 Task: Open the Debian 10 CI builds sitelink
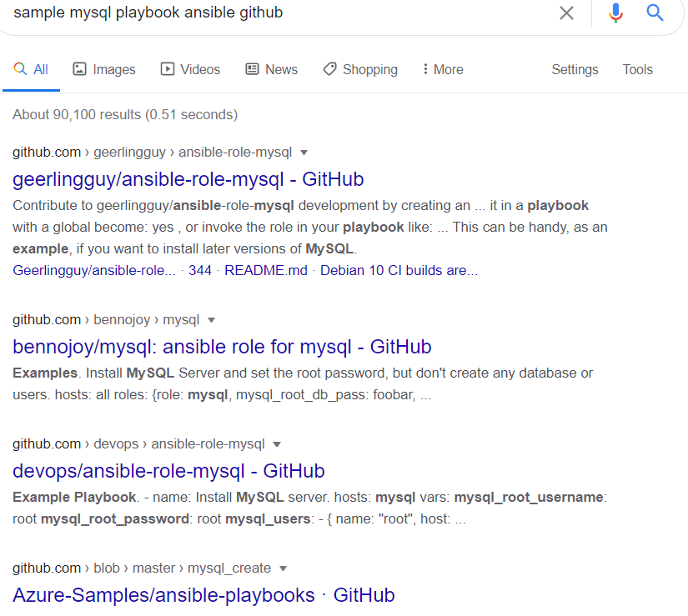[x=399, y=271]
